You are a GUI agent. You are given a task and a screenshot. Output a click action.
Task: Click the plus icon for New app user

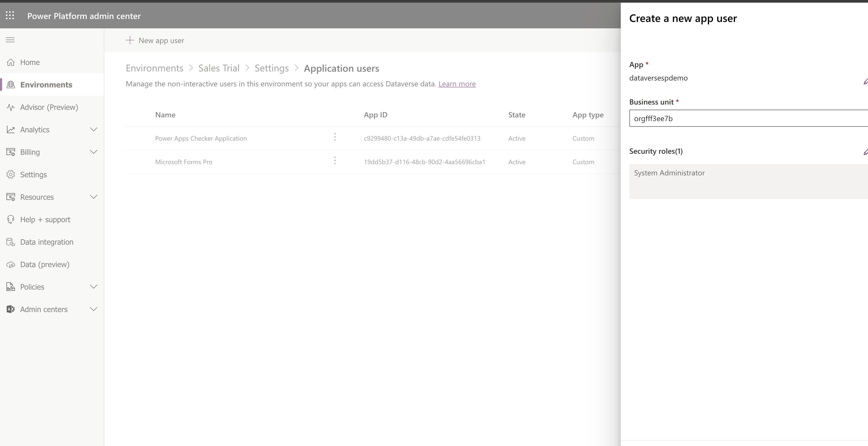pos(130,40)
